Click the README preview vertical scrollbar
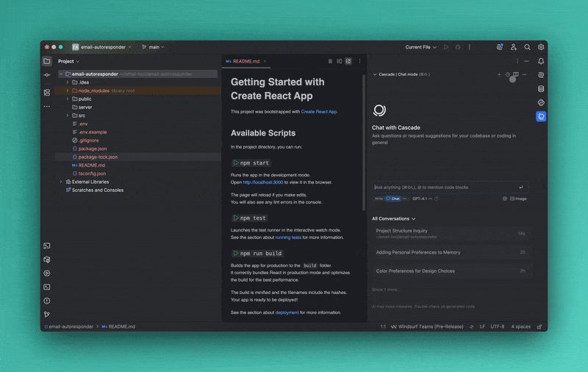Image resolution: width=588 pixels, height=372 pixels. point(364,143)
